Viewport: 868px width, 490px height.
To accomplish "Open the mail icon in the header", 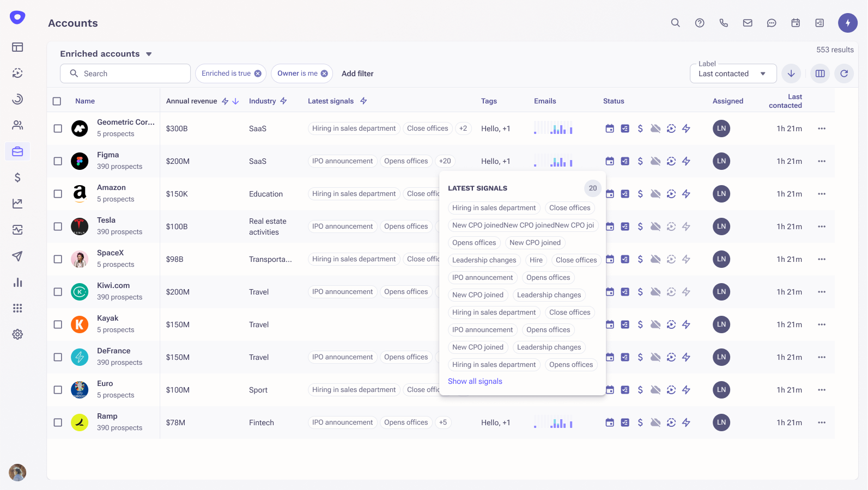I will tap(748, 23).
